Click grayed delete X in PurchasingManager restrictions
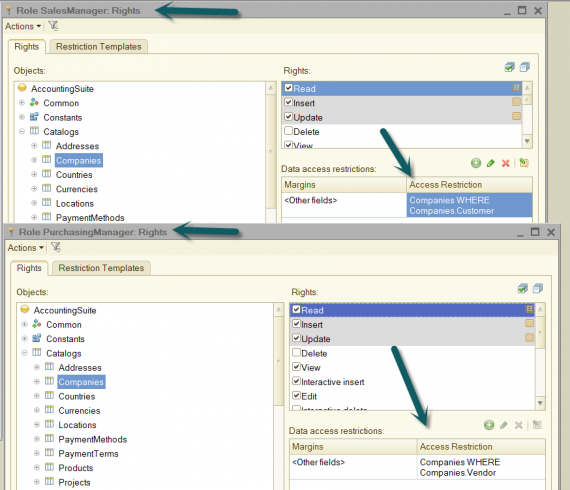Screen dimensions: 570x490 (519, 425)
